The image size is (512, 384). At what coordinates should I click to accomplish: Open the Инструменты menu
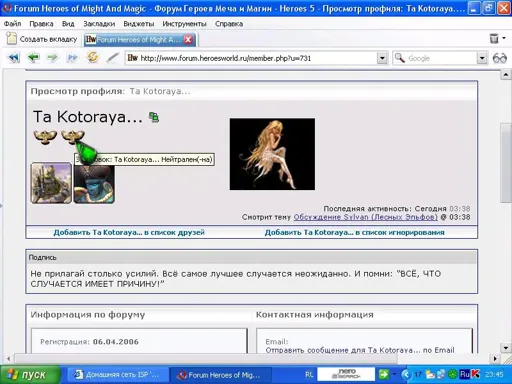click(184, 24)
